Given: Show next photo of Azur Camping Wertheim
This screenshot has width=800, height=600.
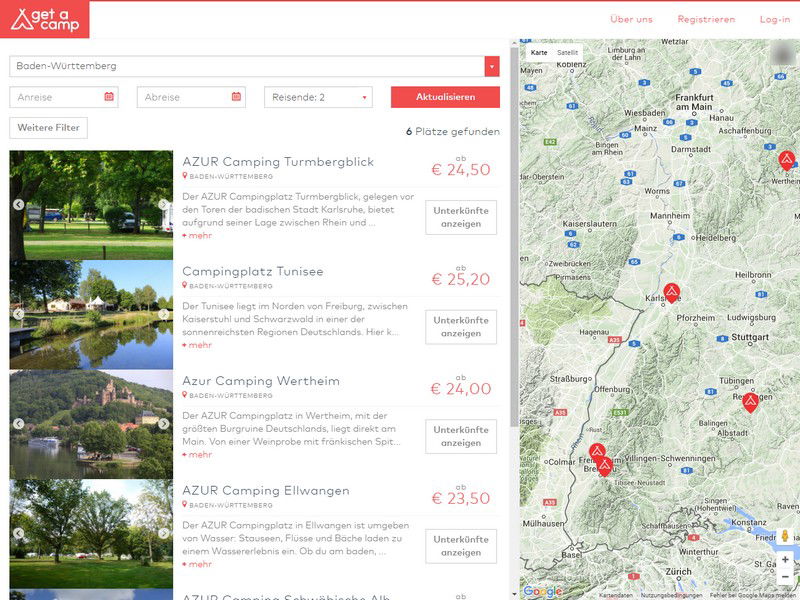Looking at the screenshot, I should 163,424.
